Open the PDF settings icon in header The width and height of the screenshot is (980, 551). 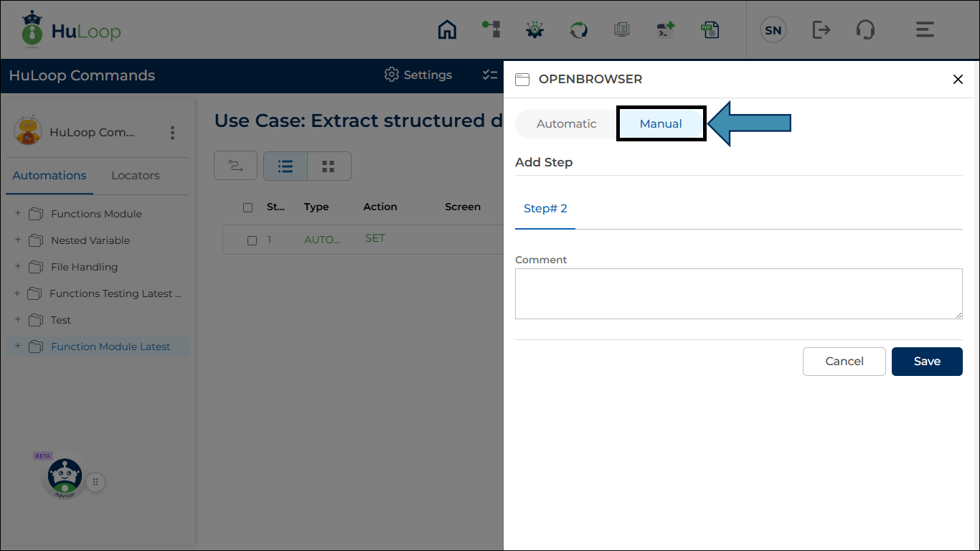(710, 29)
